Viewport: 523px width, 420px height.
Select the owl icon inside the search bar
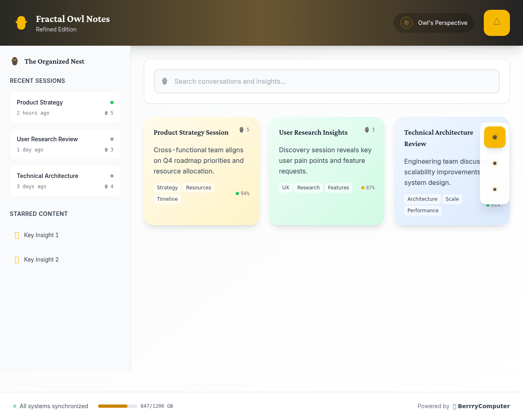pos(165,81)
